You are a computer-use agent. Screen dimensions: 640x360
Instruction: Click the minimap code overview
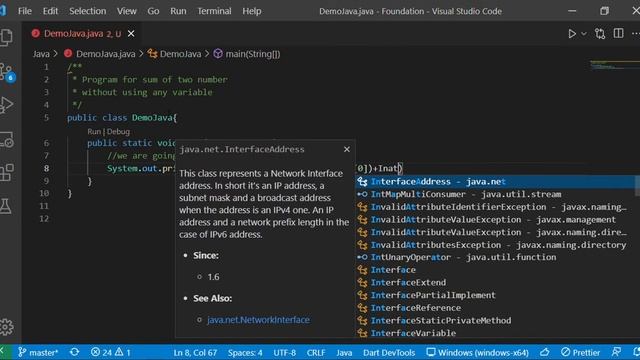pos(615,65)
